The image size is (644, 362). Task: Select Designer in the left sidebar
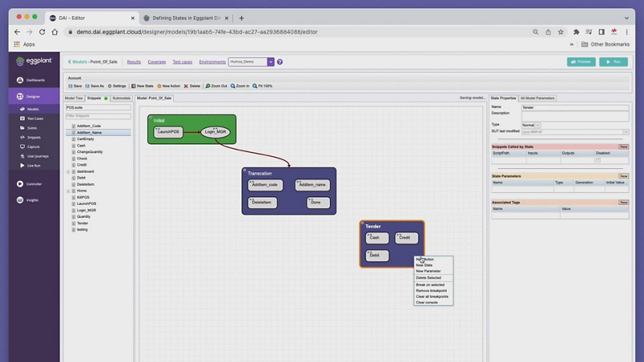pos(34,97)
